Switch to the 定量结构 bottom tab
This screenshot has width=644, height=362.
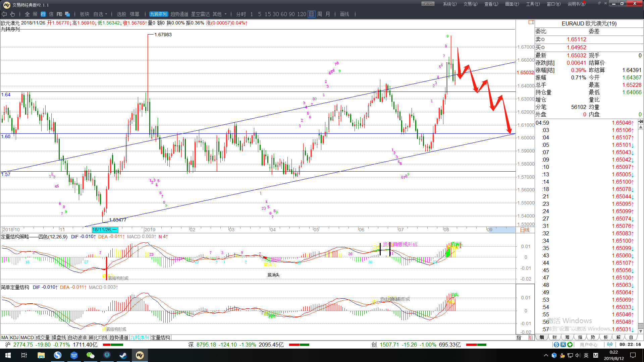coord(161,338)
